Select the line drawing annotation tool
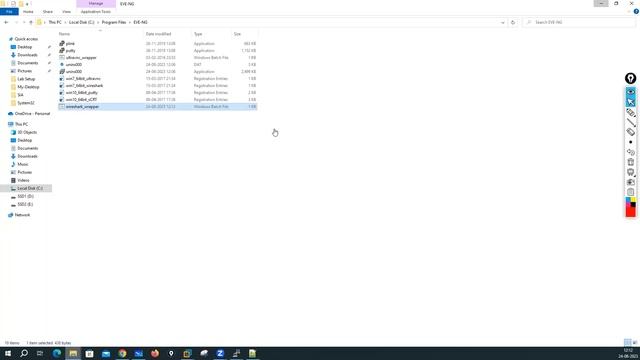Viewport: 640px width, 360px height. [631, 122]
